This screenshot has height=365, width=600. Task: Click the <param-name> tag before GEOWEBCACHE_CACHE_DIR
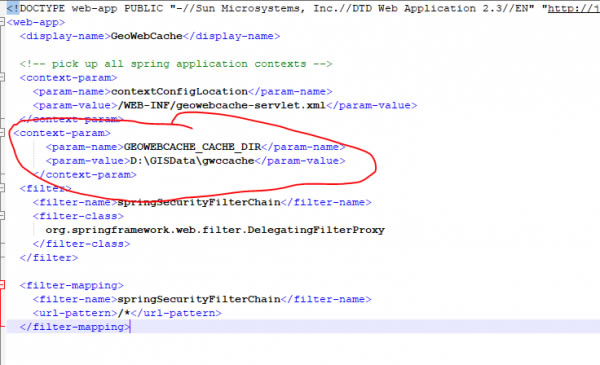(x=85, y=147)
